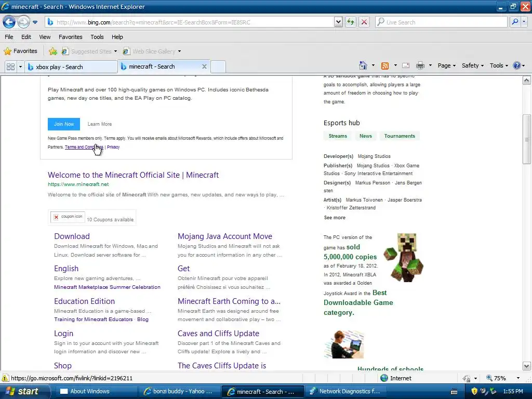Open the Tools menu in menu bar
This screenshot has width=532, height=399.
[x=97, y=37]
